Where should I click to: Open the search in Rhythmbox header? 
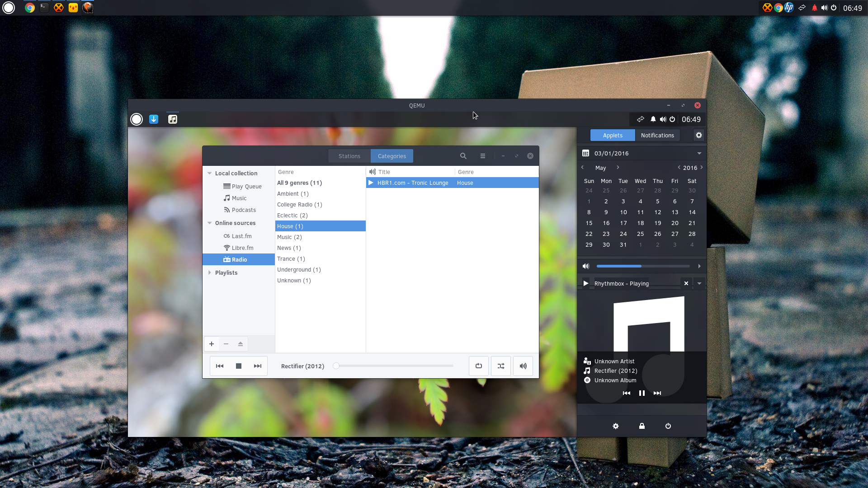(463, 156)
